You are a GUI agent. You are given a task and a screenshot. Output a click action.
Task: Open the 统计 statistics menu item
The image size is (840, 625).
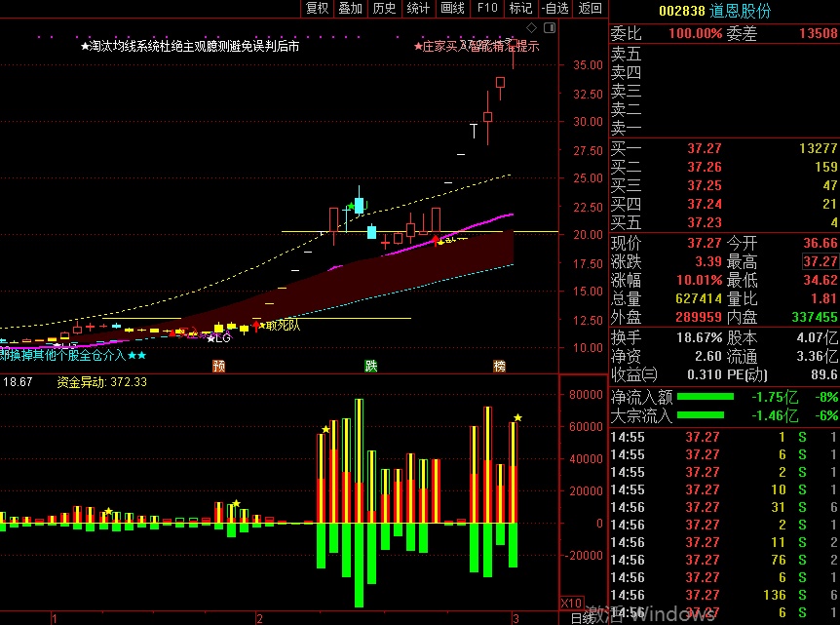pyautogui.click(x=418, y=8)
